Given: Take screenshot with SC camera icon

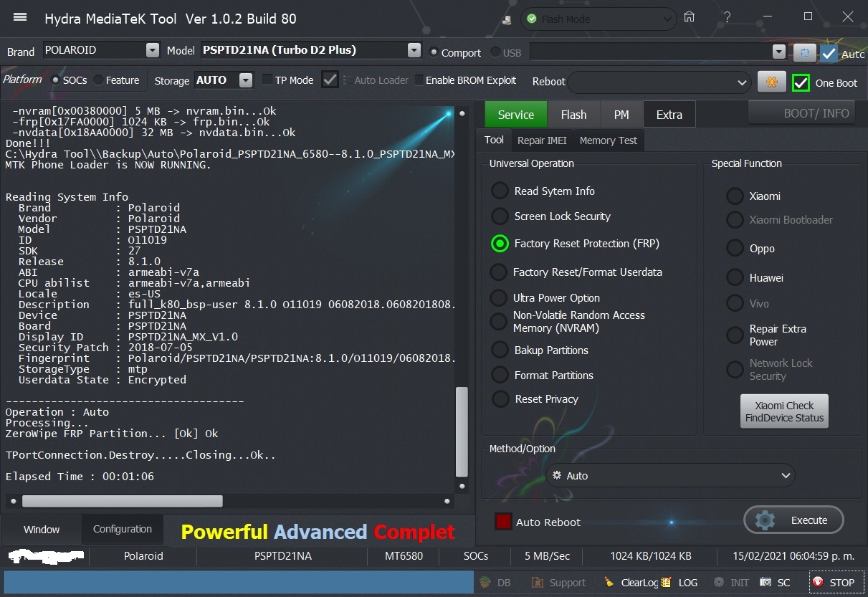Looking at the screenshot, I should coord(766,583).
